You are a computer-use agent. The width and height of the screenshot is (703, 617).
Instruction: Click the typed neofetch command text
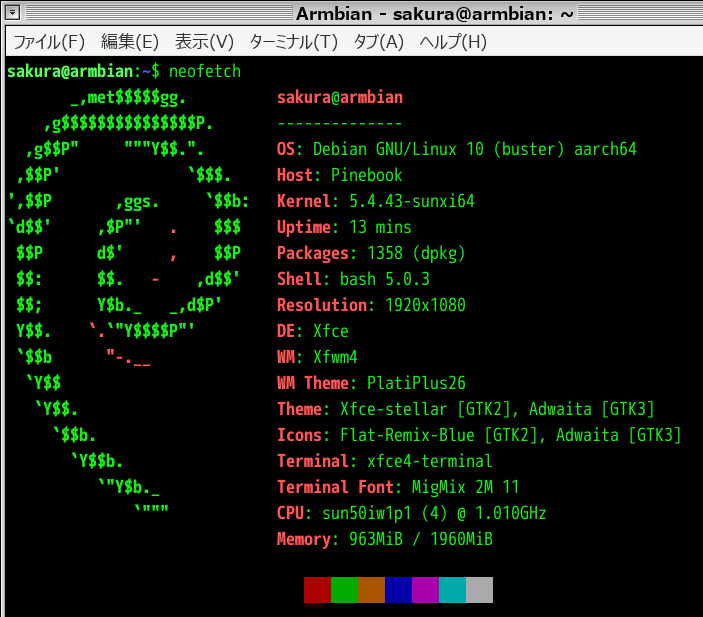[205, 71]
